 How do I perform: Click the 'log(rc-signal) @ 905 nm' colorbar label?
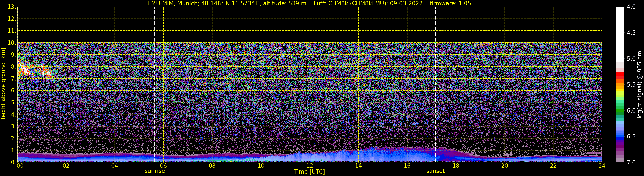(640, 85)
